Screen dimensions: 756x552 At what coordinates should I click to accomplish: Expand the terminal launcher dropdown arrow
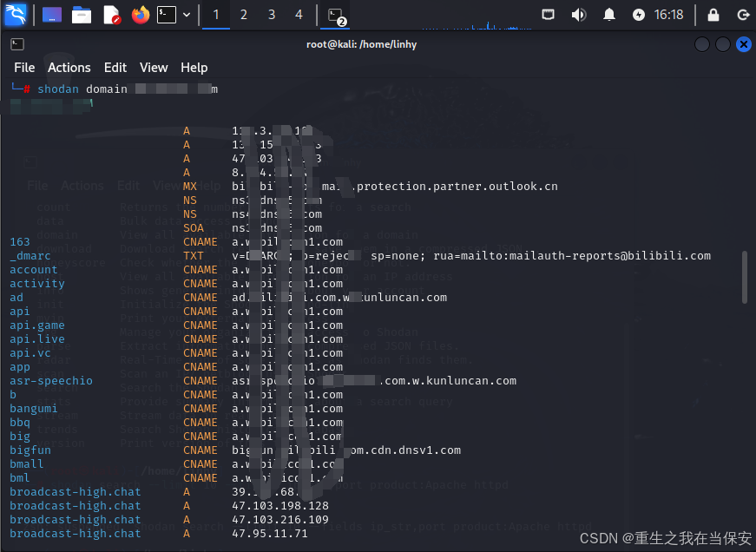[x=187, y=15]
